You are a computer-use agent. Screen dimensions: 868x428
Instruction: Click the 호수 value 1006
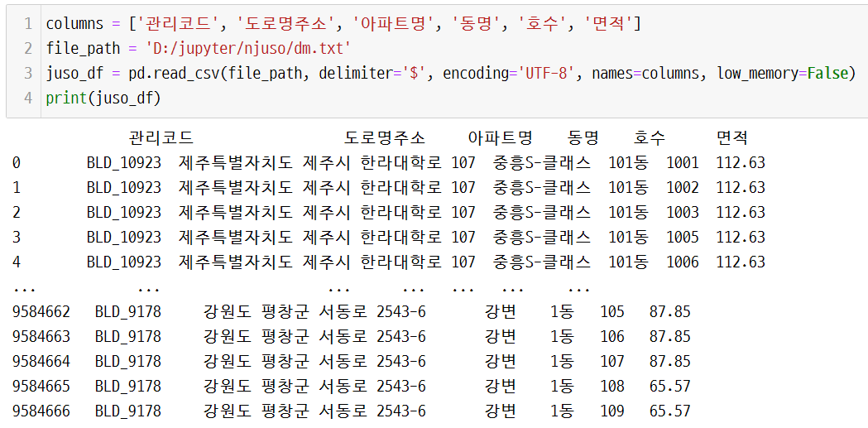[683, 262]
